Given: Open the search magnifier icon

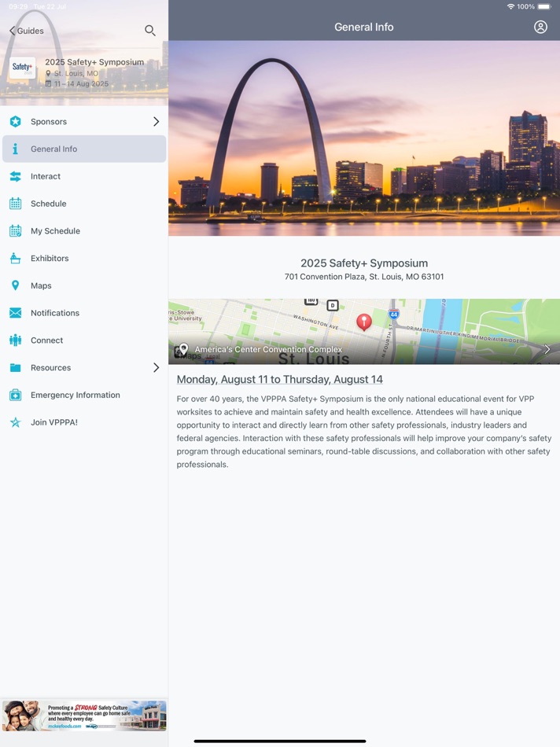Looking at the screenshot, I should pyautogui.click(x=149, y=31).
